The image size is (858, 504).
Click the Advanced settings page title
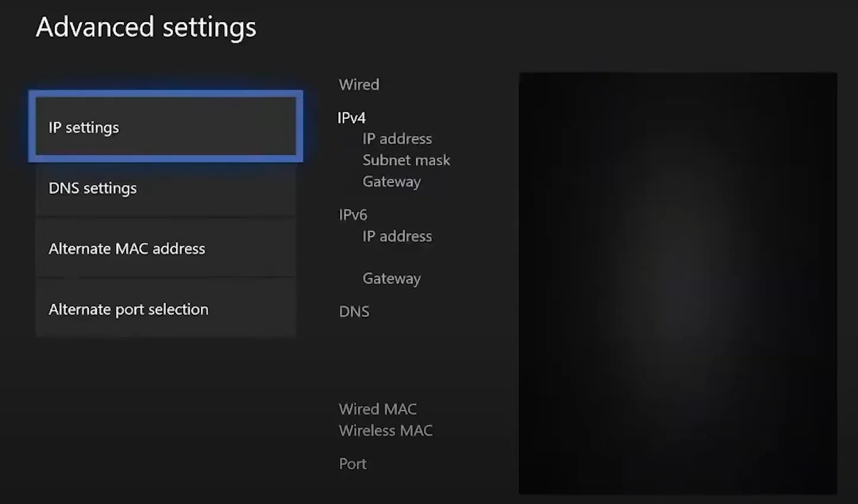click(146, 27)
